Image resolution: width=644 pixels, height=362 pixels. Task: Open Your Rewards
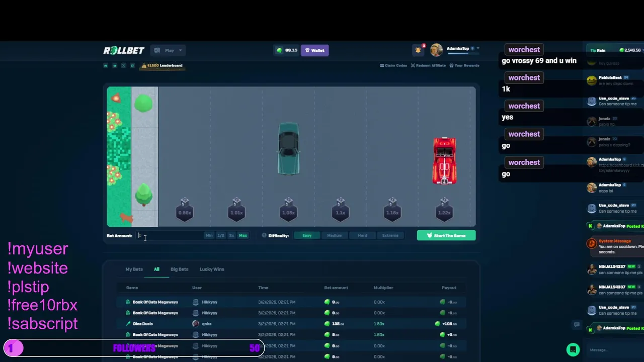pyautogui.click(x=464, y=65)
